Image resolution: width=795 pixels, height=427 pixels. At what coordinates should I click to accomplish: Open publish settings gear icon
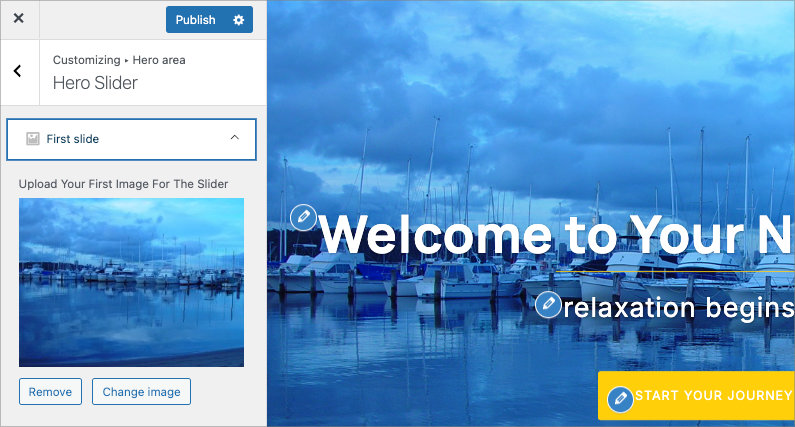coord(238,20)
